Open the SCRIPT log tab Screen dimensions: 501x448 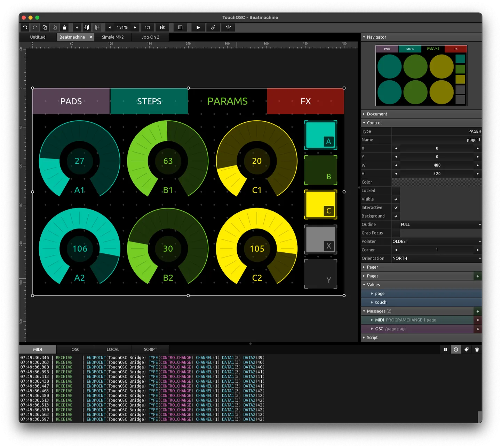(150, 350)
